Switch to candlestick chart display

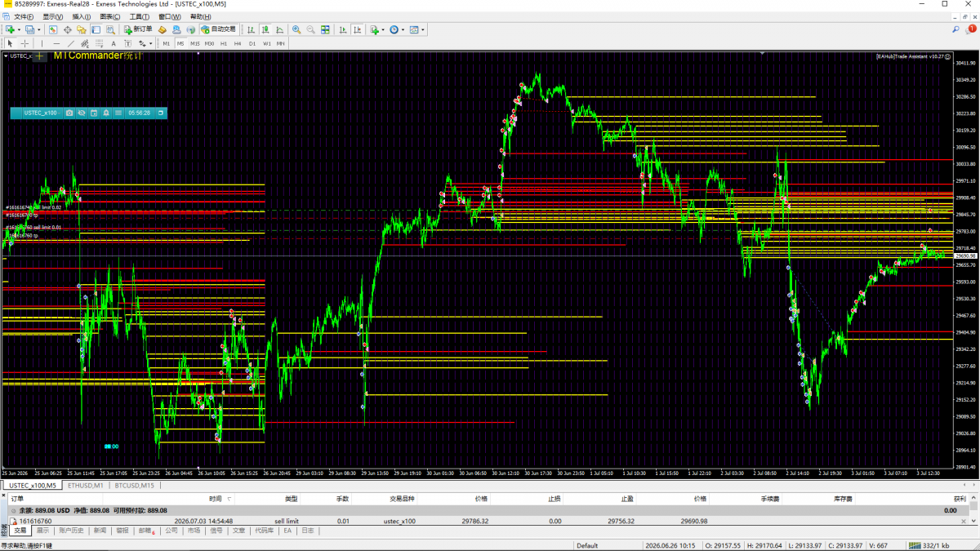[x=265, y=29]
